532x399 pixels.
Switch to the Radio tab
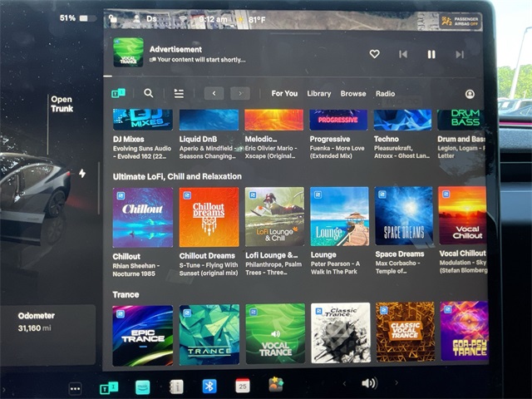coord(385,94)
